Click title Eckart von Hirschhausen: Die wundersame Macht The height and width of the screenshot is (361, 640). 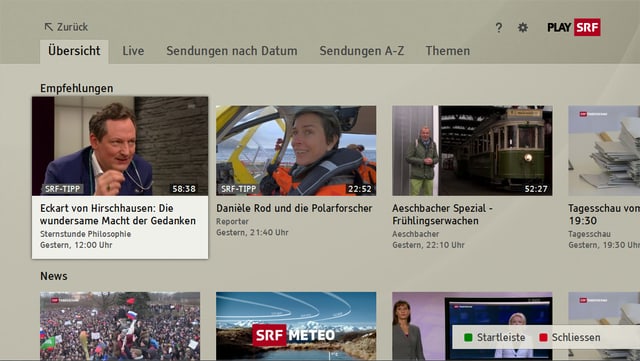118,214
